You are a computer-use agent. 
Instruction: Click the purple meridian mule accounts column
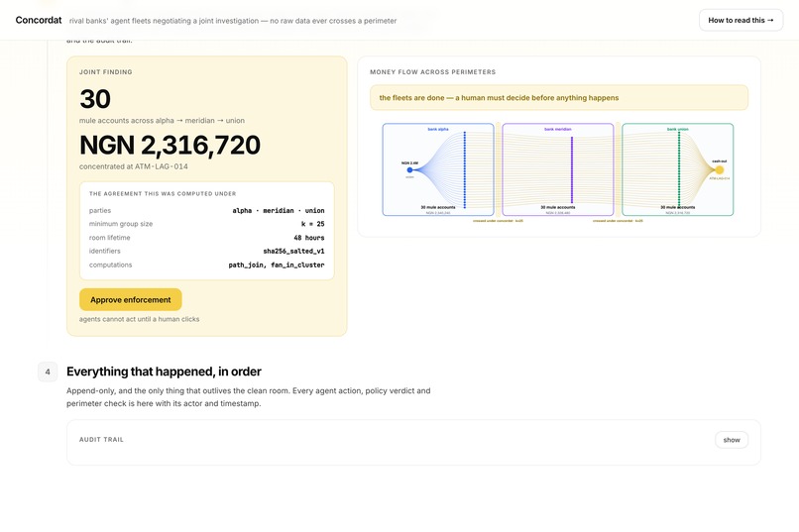[x=572, y=170]
